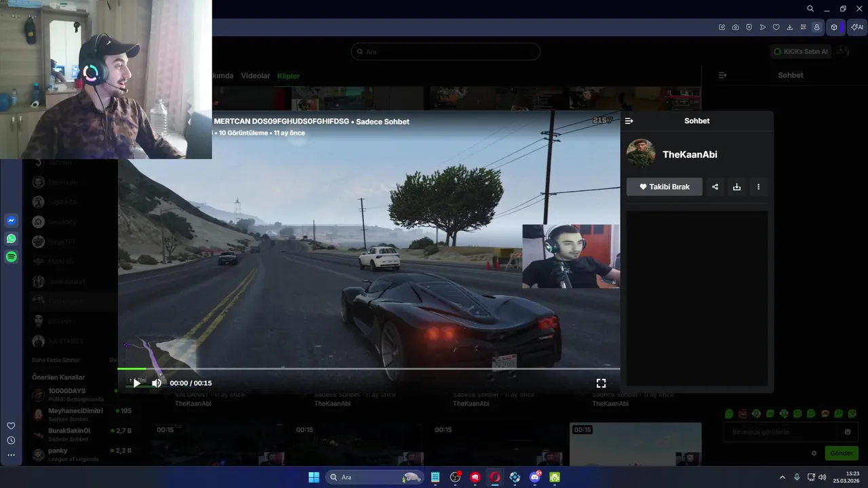Open the system tray volume icon
Image resolution: width=868 pixels, height=488 pixels.
click(x=822, y=477)
